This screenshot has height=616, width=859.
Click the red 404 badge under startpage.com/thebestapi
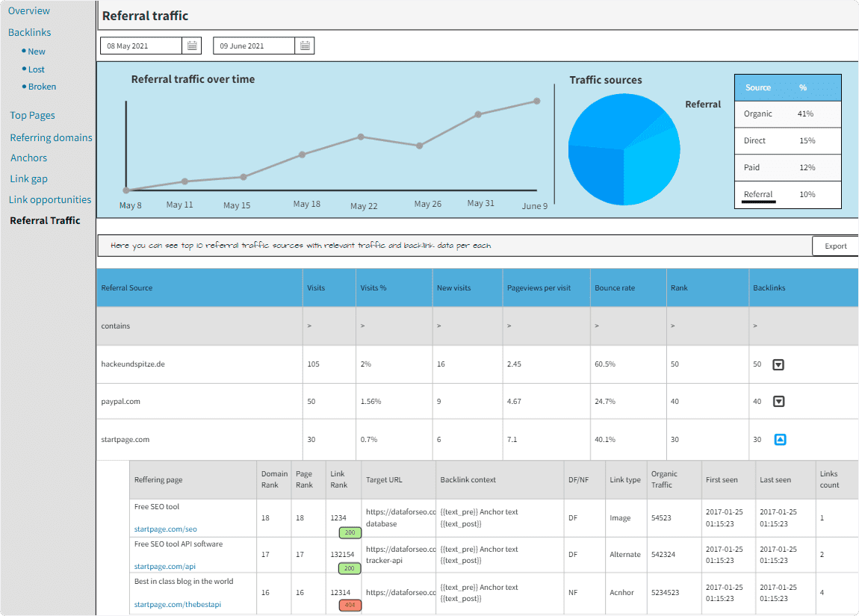(349, 606)
